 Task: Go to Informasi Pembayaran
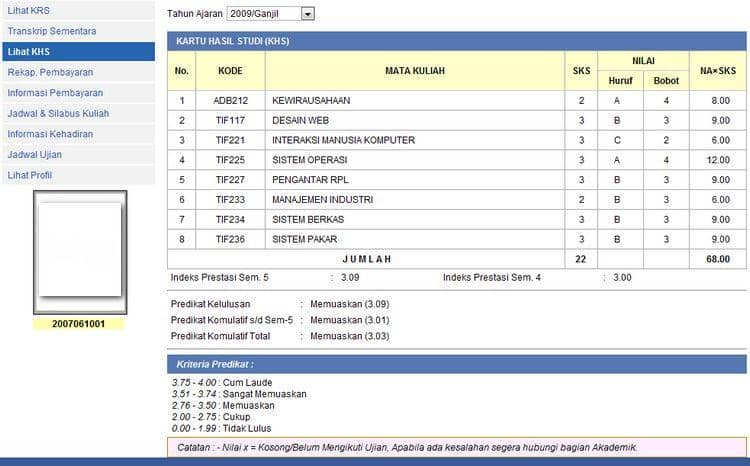pos(55,93)
